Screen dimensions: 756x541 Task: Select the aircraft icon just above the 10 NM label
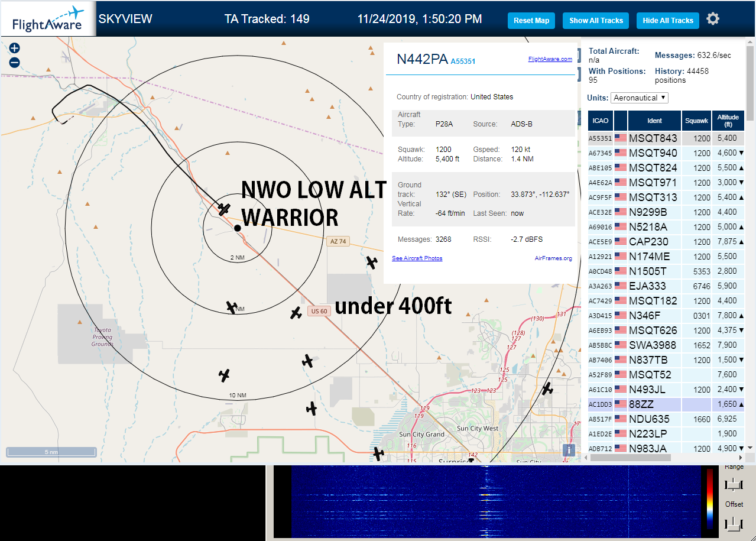224,375
